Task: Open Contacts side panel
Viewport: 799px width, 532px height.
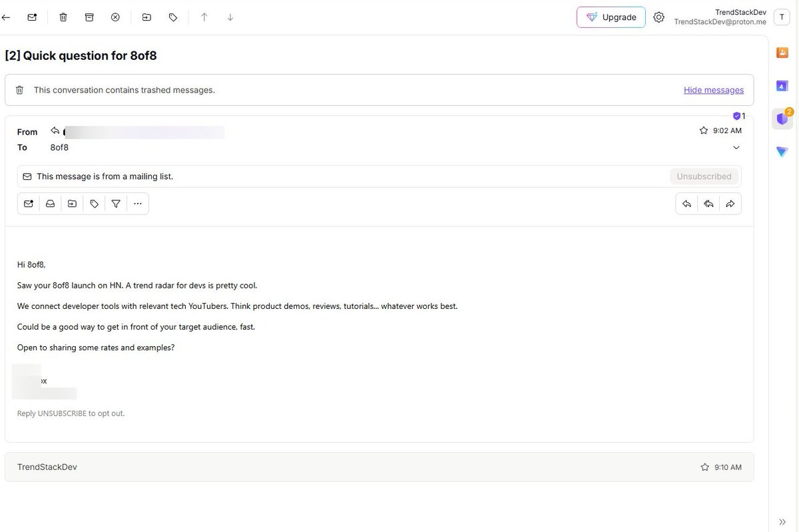Action: click(x=782, y=53)
